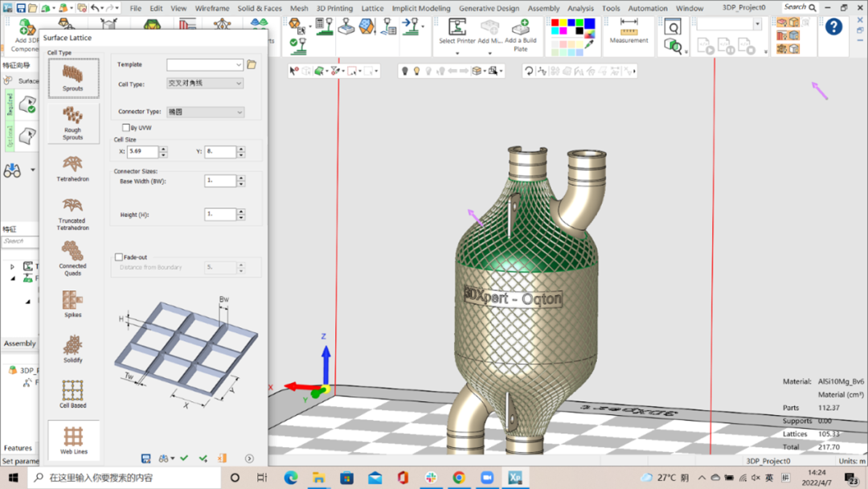Expand the first collapsed node in the feature tree
This screenshot has height=489, width=868.
tap(12, 266)
